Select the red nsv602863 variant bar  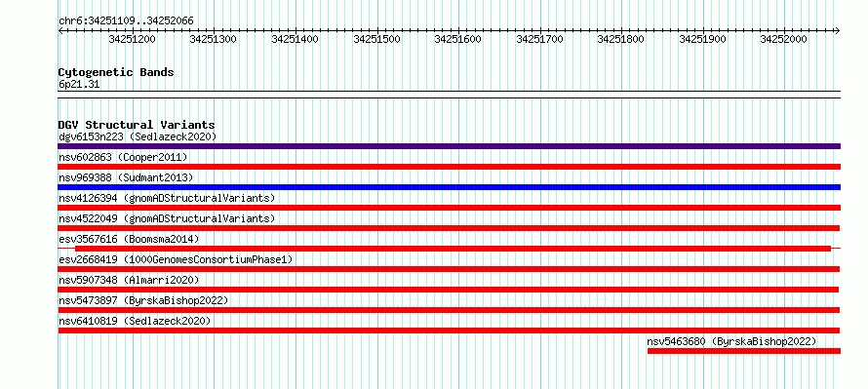[x=449, y=167]
